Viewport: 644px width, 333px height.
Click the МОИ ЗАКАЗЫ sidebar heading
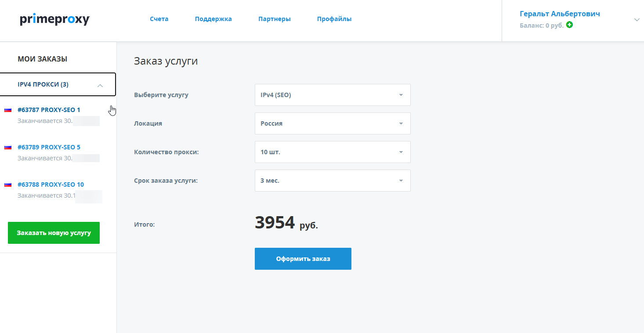coord(43,59)
